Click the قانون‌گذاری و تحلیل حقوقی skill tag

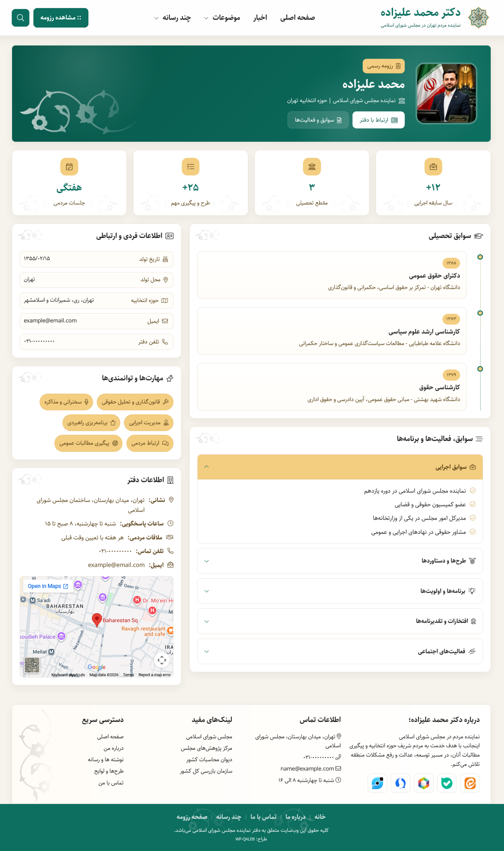tap(135, 402)
